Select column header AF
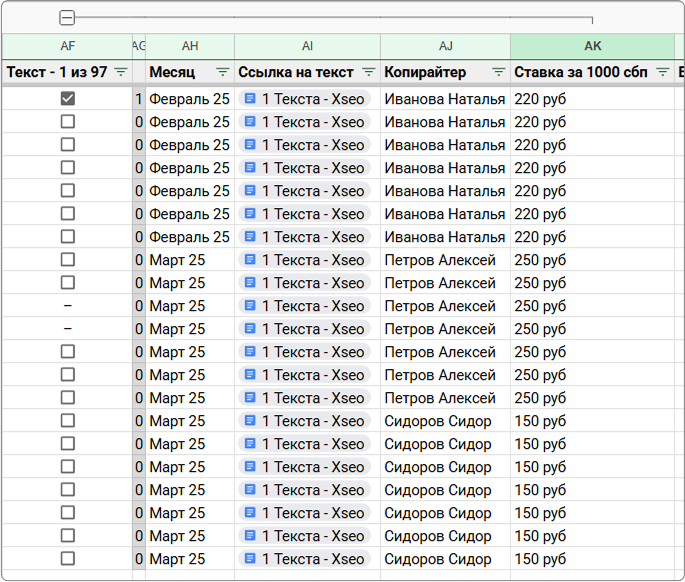 [68, 46]
